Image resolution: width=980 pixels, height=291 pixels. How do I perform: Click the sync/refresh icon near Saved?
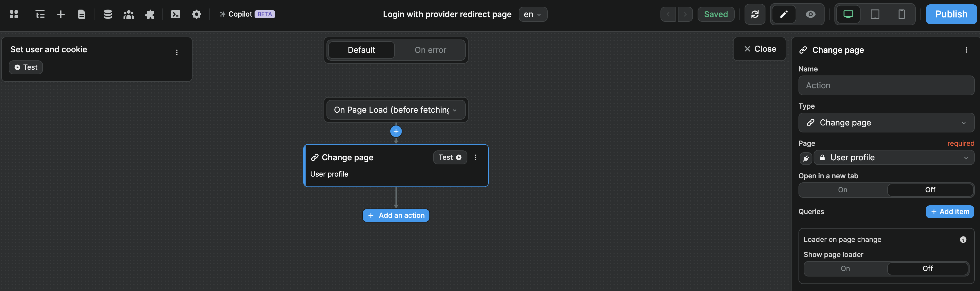tap(755, 14)
